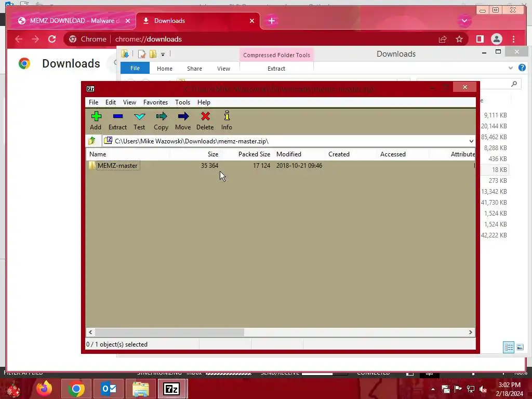The height and width of the screenshot is (399, 532).
Task: Click the horizontal scrollbar right arrow
Action: [470, 332]
